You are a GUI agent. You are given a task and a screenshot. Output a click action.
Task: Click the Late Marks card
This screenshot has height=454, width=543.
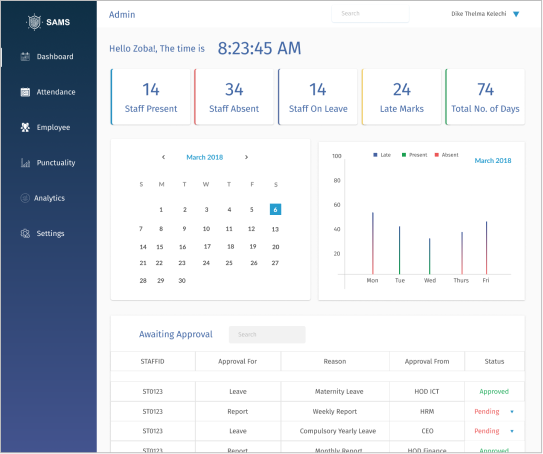(402, 97)
